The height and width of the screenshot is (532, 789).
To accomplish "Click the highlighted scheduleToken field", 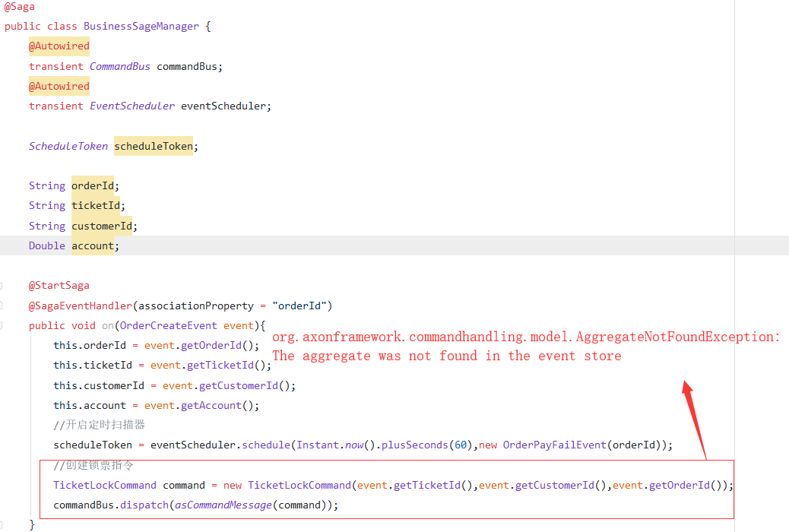I will (153, 145).
